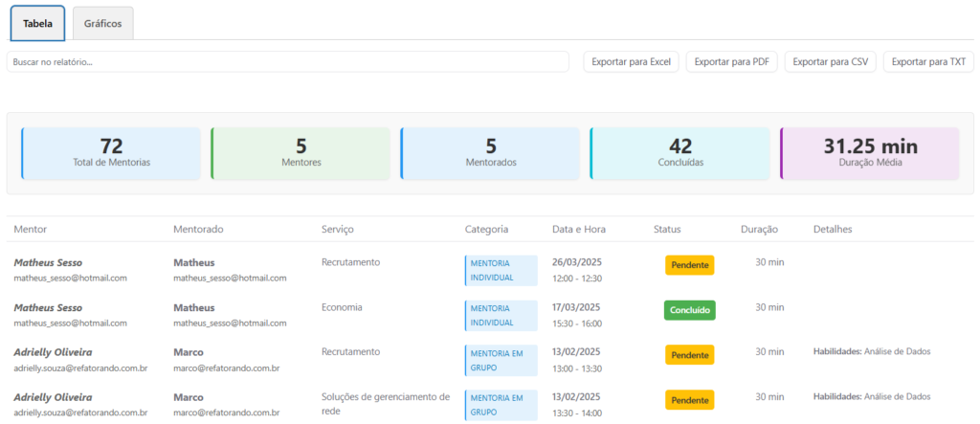Screen dimensions: 980x424
Task: Open the Concluídas statistics card
Action: click(679, 153)
